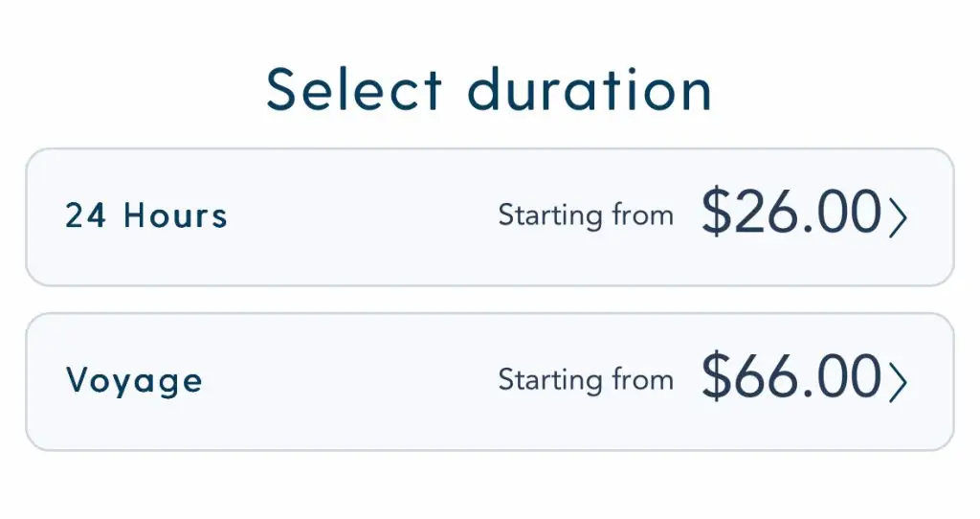Click the "24 Hours" label text

(x=146, y=216)
